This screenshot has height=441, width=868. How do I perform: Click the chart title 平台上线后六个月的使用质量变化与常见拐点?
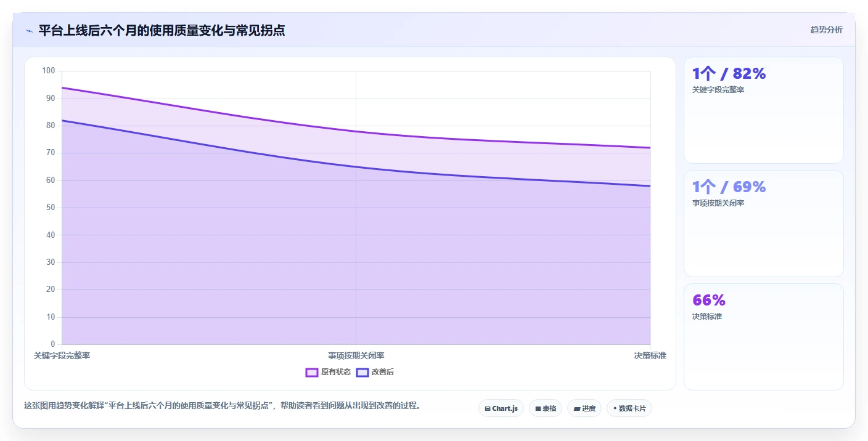(162, 30)
